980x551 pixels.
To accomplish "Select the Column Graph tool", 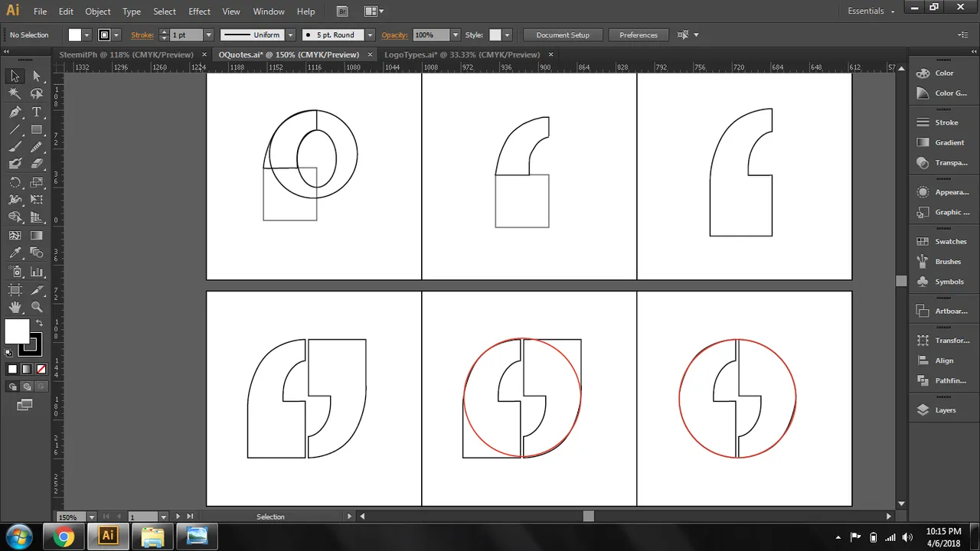I will point(36,272).
